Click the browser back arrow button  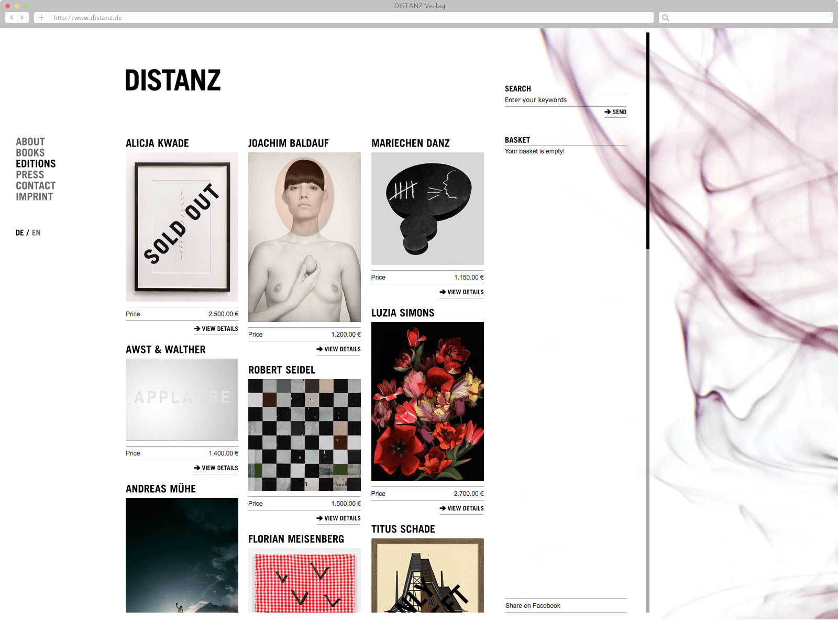coord(11,17)
